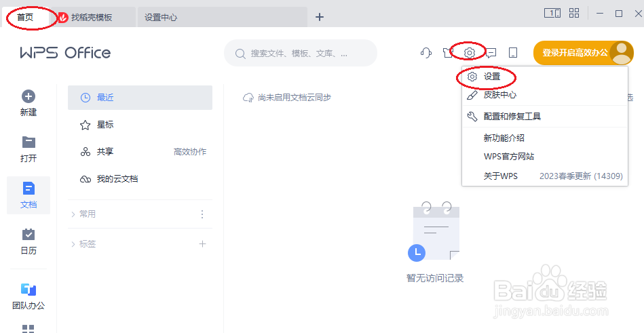The image size is (644, 333).
Task: Click 尚未启用文档云同步 link
Action: tap(295, 98)
